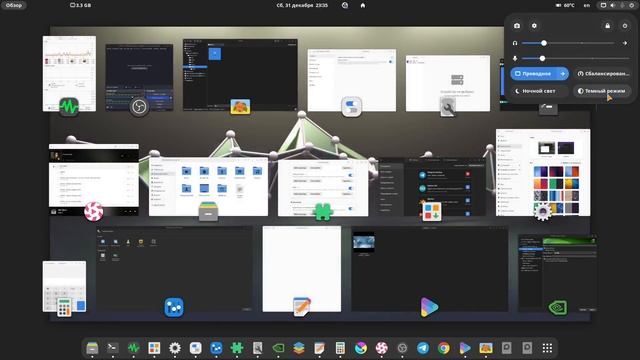640x360 pixels.
Task: Open the blue dotted-chart icon in the dock
Action: coord(216,348)
